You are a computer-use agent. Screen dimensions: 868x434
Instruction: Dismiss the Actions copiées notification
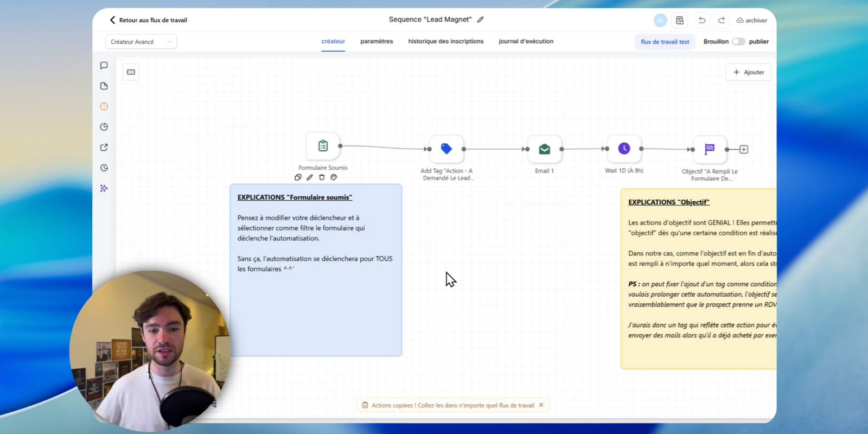[541, 405]
